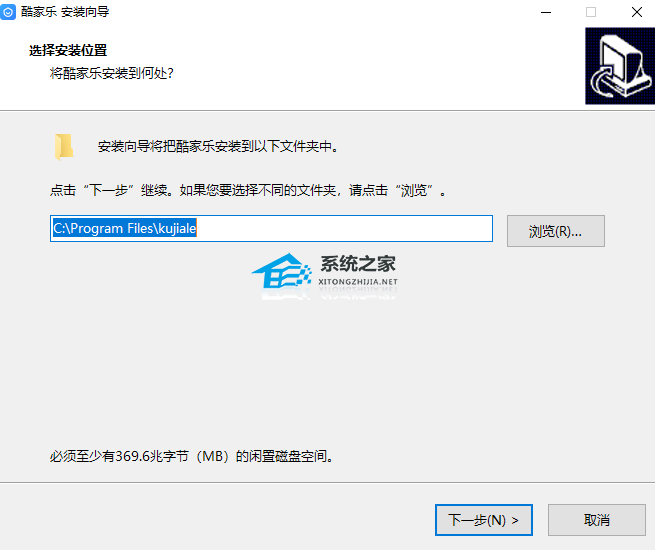Click the Kujiale app icon in title bar
655x550 pixels.
coord(7,12)
